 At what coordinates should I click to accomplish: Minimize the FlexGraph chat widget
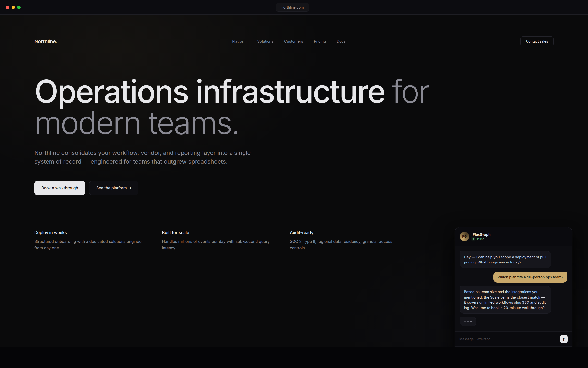click(564, 237)
